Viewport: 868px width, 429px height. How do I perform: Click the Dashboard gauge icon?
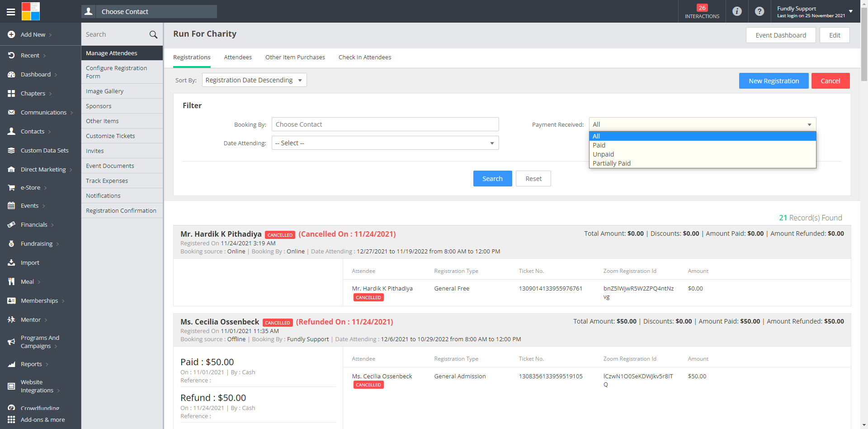point(11,74)
